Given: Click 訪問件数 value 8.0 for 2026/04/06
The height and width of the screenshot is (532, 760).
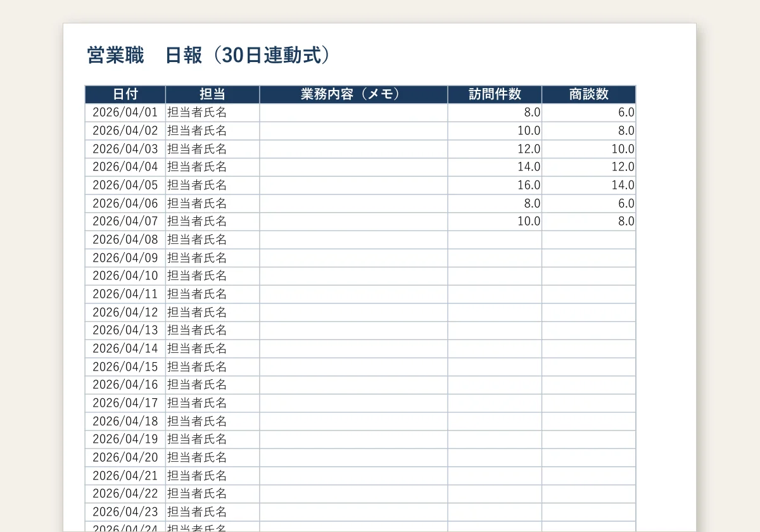Looking at the screenshot, I should pyautogui.click(x=495, y=204).
